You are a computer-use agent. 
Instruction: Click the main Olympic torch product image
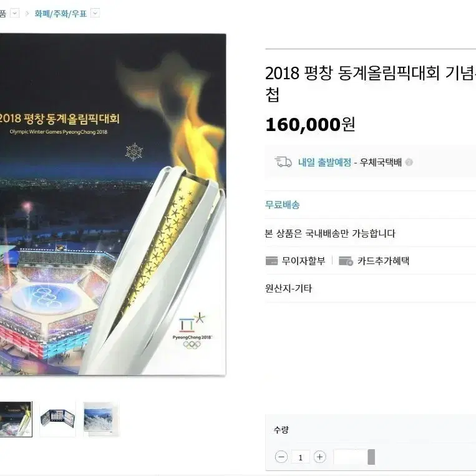113,205
